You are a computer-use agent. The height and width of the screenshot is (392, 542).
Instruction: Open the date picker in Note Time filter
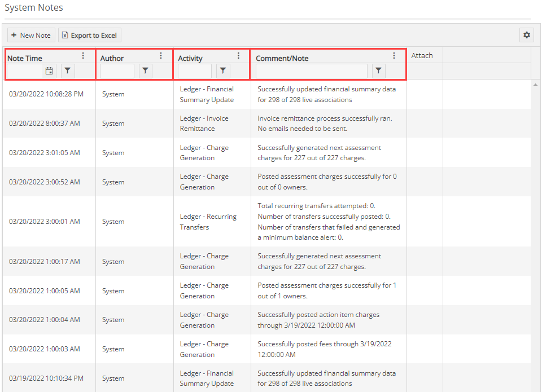(49, 71)
